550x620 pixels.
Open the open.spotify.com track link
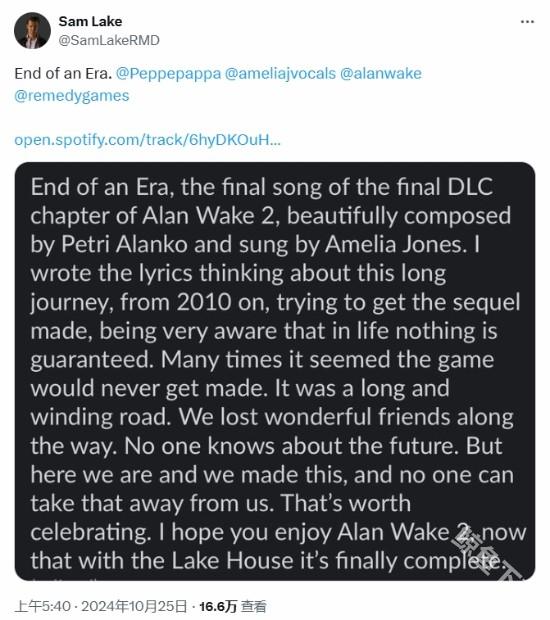147,140
